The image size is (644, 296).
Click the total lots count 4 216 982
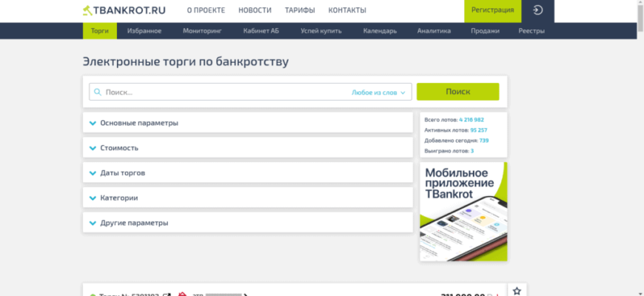pos(472,120)
